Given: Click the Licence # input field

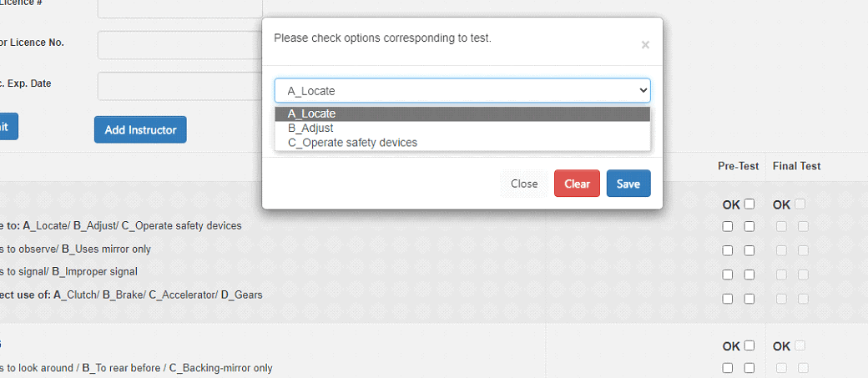Looking at the screenshot, I should (180, 8).
